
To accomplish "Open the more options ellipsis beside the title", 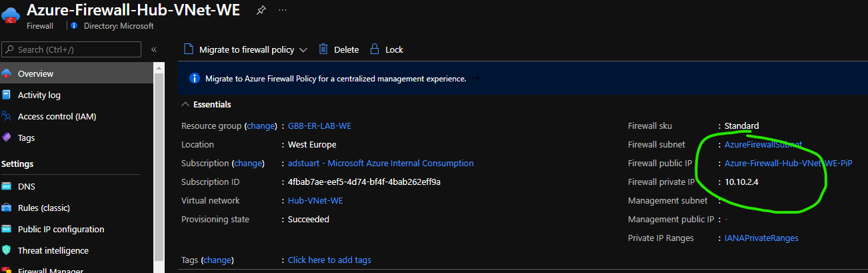I will [x=283, y=11].
